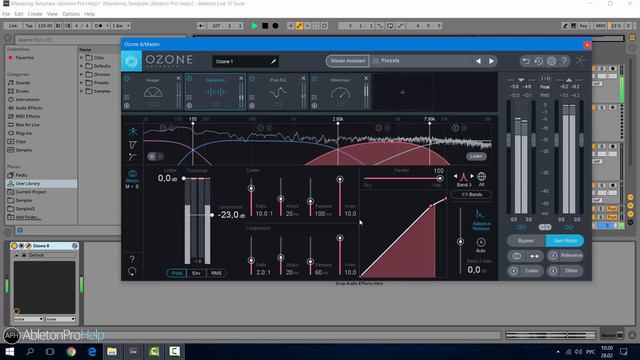
Task: Toggle power of the Maximizer module
Action: (314, 78)
